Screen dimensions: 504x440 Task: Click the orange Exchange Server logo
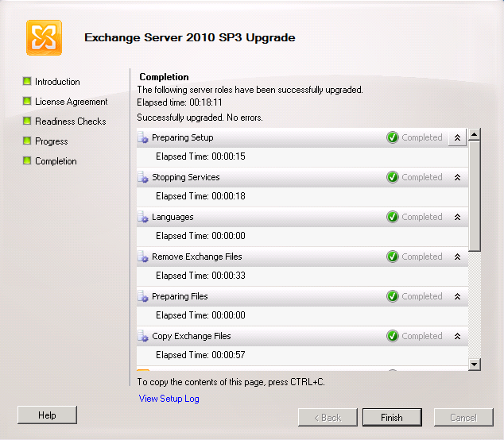tap(44, 37)
